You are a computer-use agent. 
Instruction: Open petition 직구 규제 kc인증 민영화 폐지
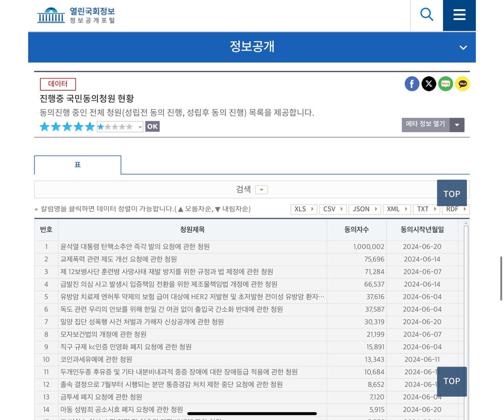(126, 347)
